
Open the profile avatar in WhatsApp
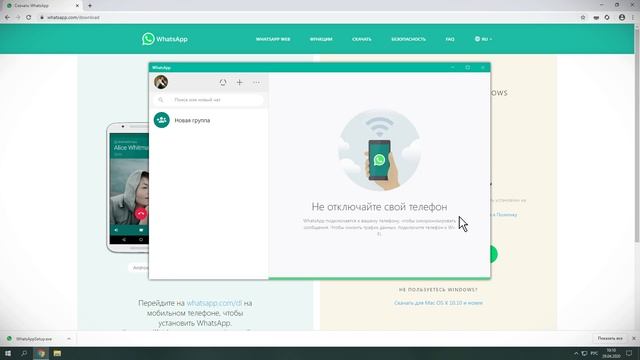161,82
